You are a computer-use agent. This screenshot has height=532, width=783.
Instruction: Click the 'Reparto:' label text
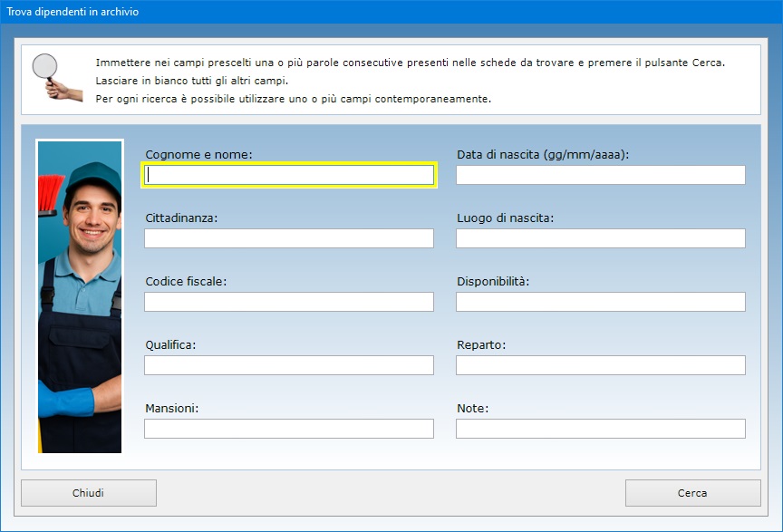(481, 345)
